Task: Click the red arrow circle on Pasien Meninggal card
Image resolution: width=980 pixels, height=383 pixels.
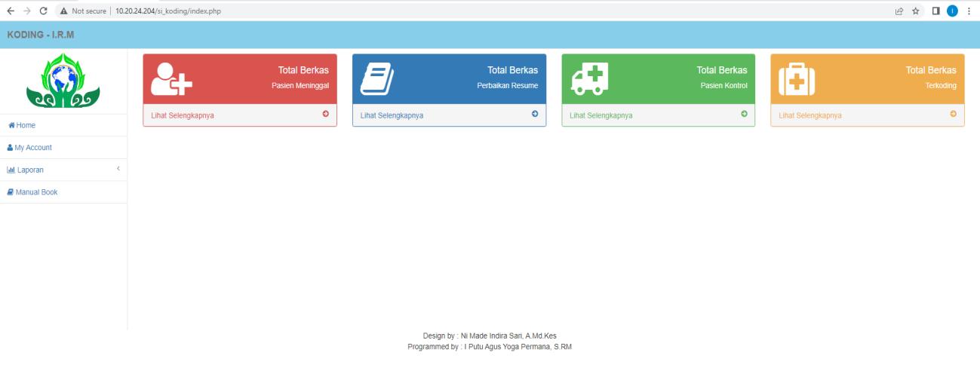Action: 325,114
